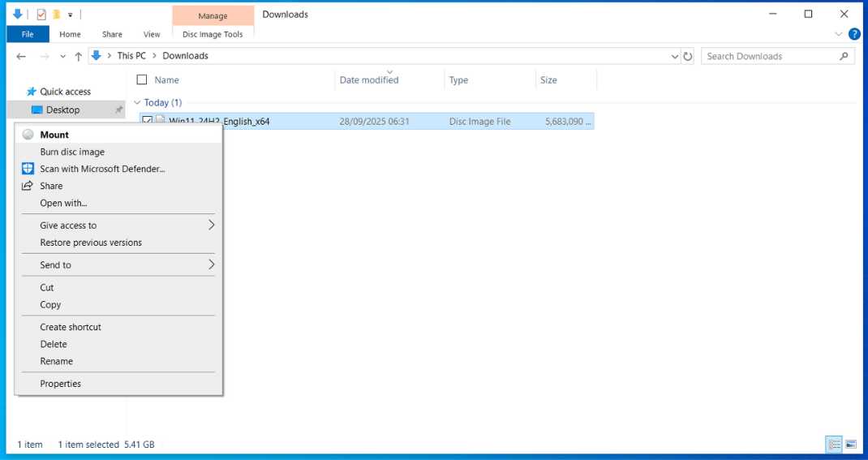Viewport: 868px width, 460px height.
Task: Open Desktop under Quick access
Action: (x=62, y=110)
